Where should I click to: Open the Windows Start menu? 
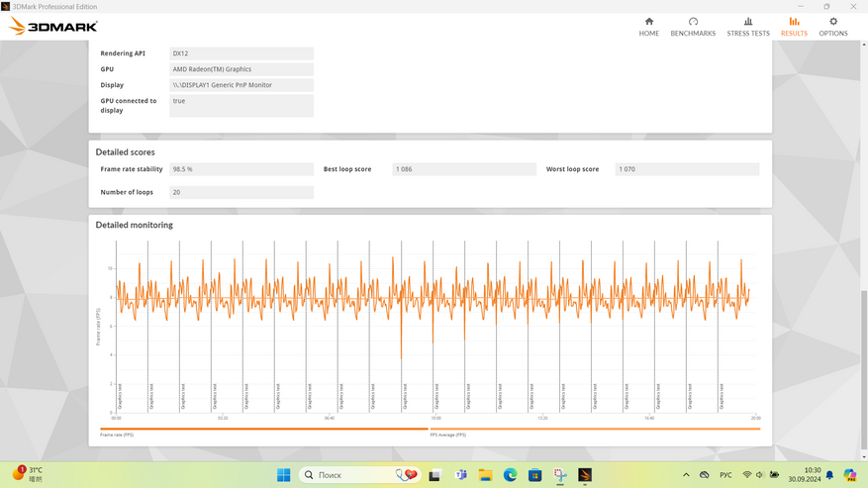pyautogui.click(x=284, y=475)
